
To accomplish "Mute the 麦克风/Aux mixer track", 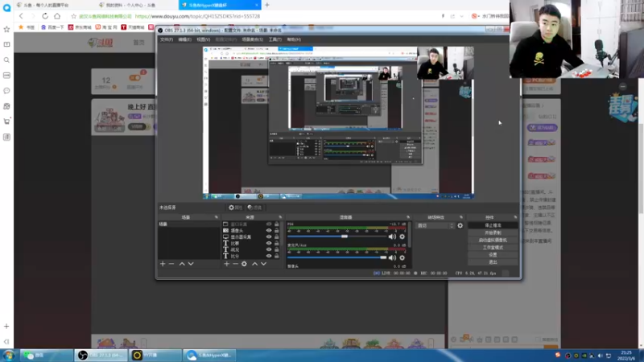I will coord(392,257).
